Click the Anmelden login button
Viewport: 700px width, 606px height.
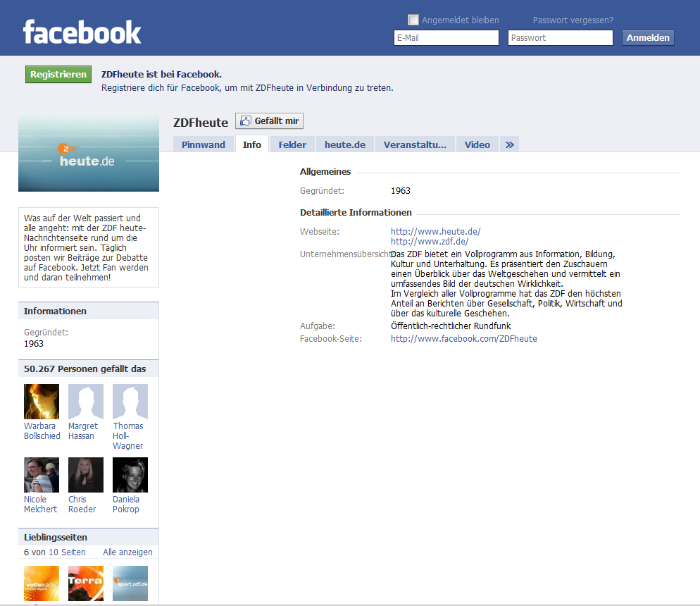click(648, 37)
